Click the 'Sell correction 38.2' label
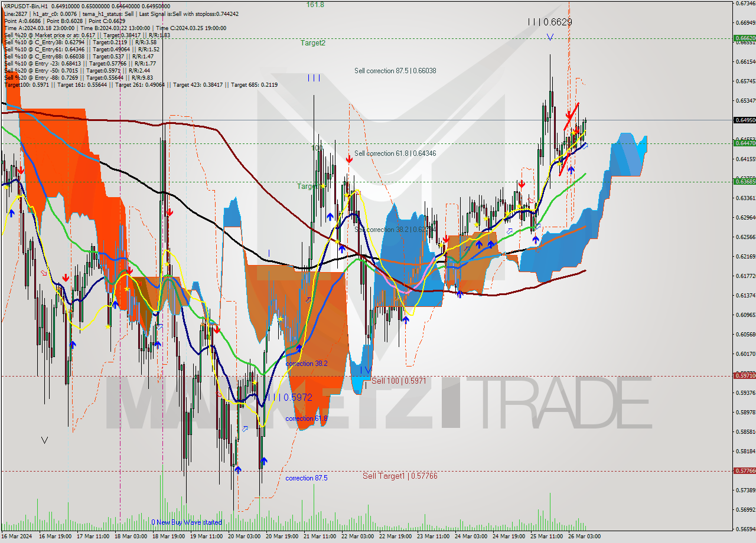This screenshot has width=756, height=543. click(395, 229)
